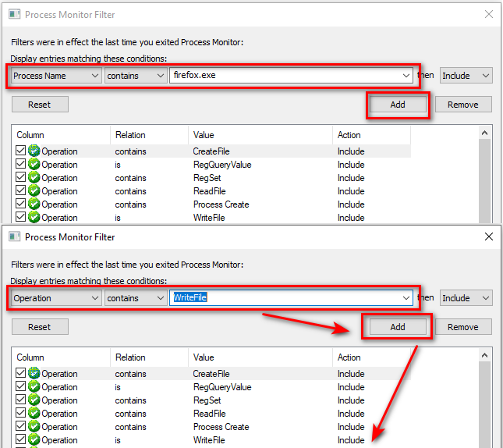This screenshot has height=448, width=503.
Task: Disable the Process Create filter in the firefox.exe dialog
Action: click(20, 204)
